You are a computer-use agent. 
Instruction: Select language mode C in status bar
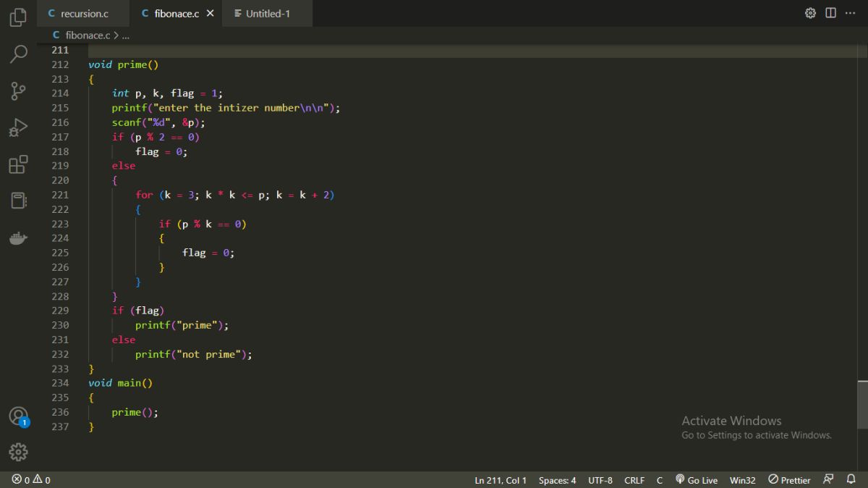[x=660, y=480]
